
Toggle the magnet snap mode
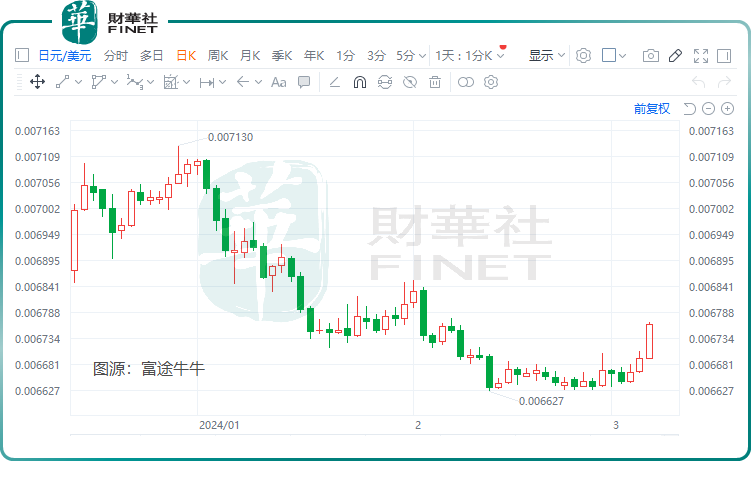[360, 82]
